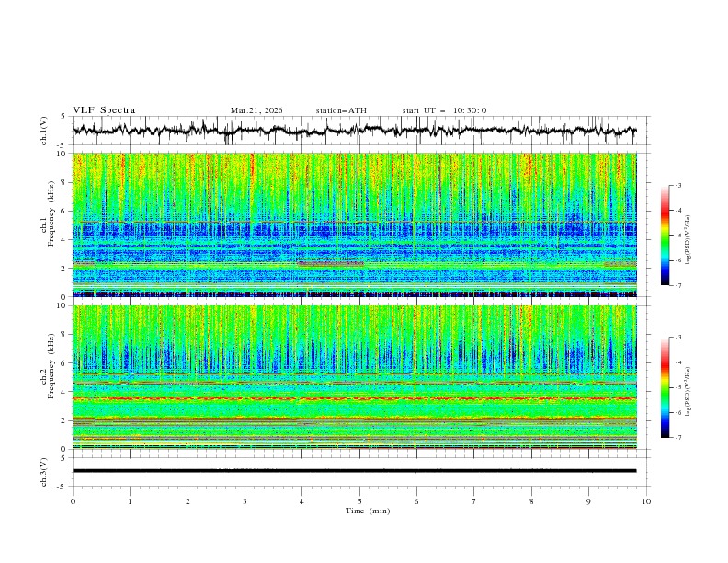Click the ch.2 'Frequency (kHz)' axis label
728x563 pixels.
pos(51,366)
